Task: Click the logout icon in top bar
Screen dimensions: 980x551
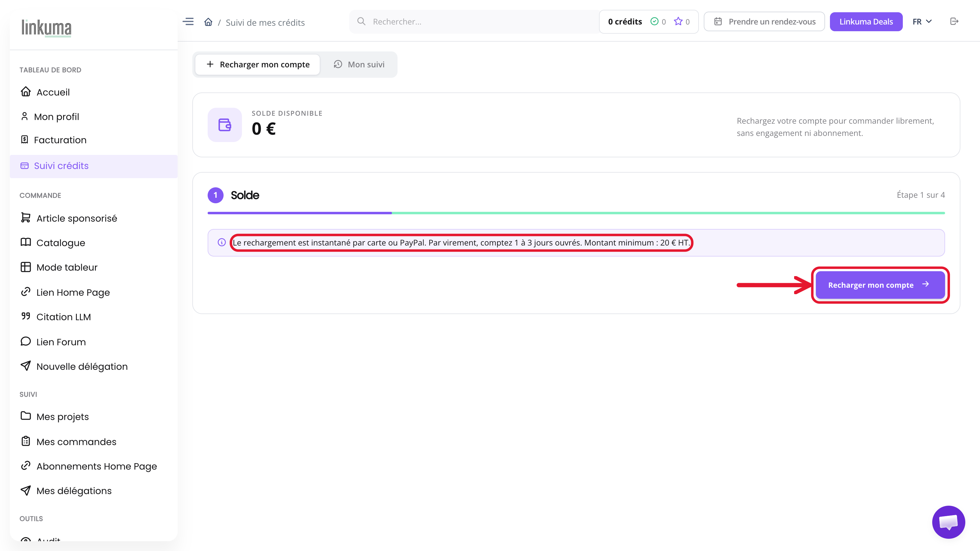Action: tap(954, 21)
